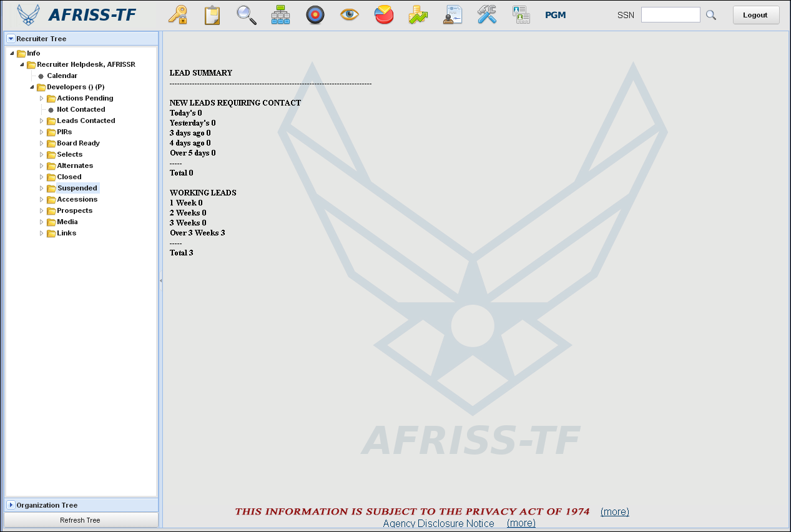Click the Leads Contacted folder icon
This screenshot has width=791, height=532.
51,121
